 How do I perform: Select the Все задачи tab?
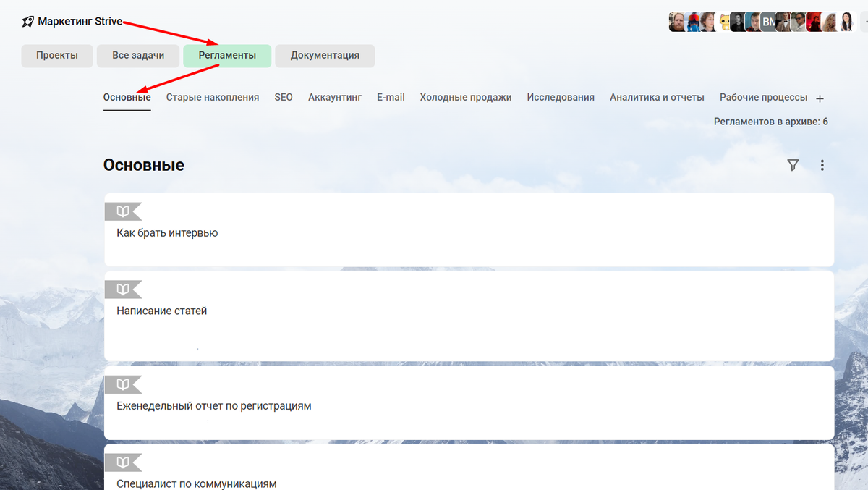pos(137,56)
